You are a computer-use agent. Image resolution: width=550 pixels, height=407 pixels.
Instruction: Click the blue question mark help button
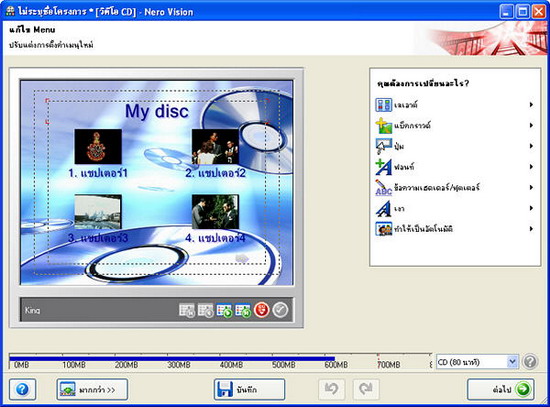pyautogui.click(x=22, y=389)
